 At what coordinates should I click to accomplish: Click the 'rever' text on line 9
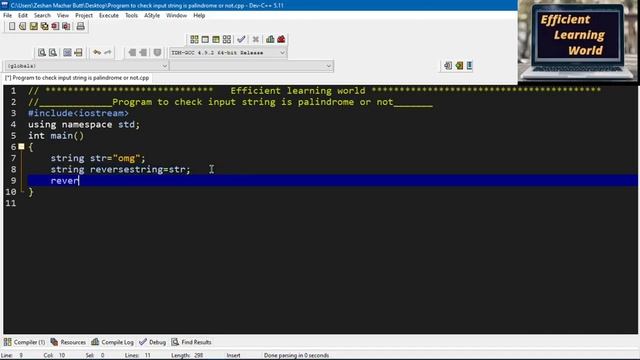click(64, 180)
